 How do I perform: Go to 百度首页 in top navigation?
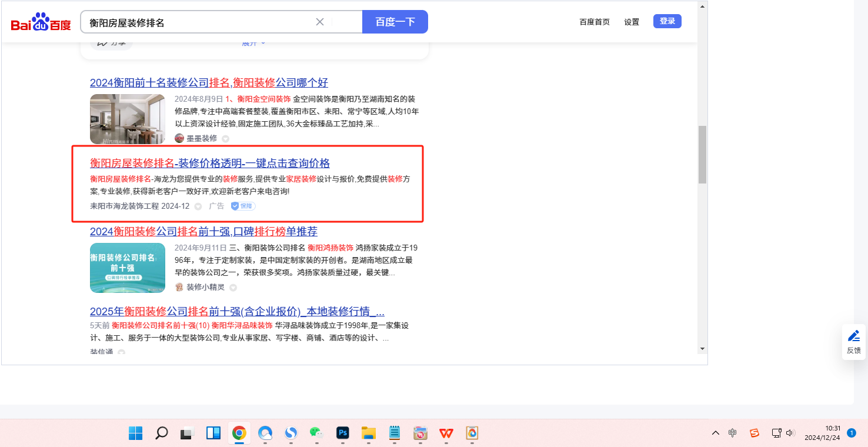tap(595, 22)
